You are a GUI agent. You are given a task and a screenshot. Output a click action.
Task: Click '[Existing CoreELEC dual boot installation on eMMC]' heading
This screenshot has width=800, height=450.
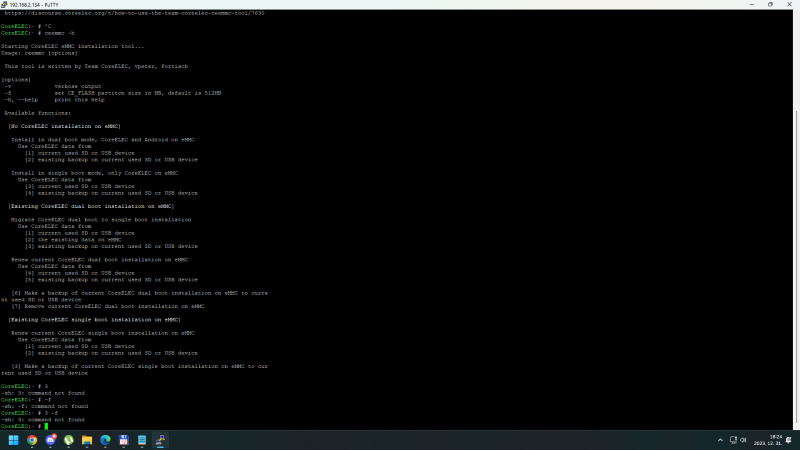click(91, 207)
